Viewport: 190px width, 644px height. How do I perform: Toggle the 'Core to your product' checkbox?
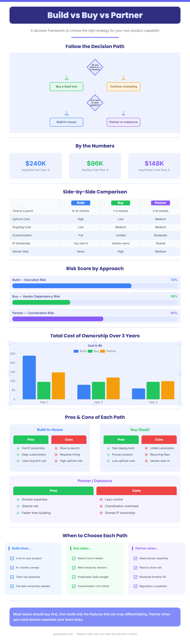(x=12, y=559)
